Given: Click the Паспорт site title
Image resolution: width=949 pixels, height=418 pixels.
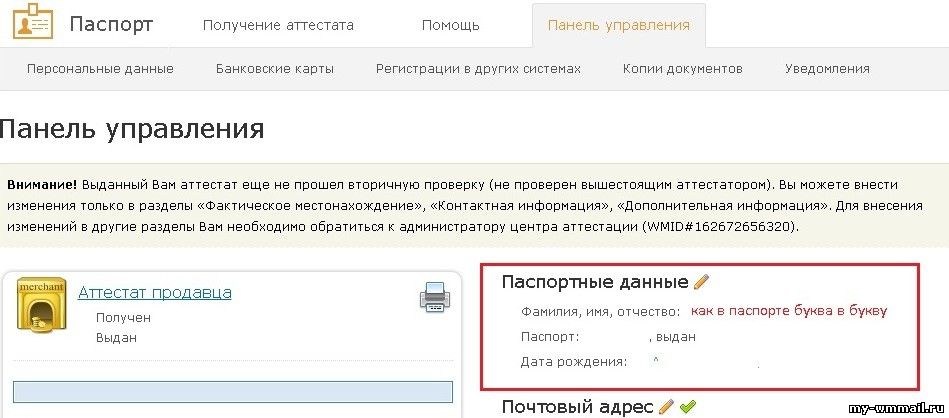Looking at the screenshot, I should (x=111, y=24).
